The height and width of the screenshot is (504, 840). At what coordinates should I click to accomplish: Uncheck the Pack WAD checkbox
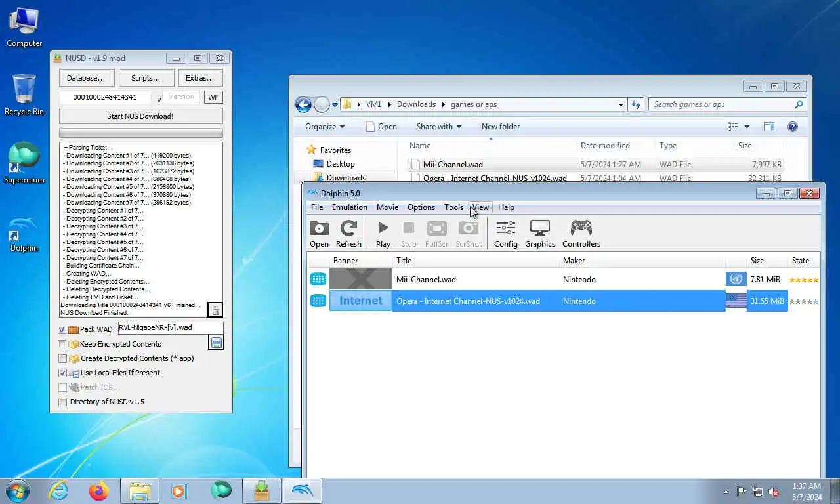click(62, 330)
